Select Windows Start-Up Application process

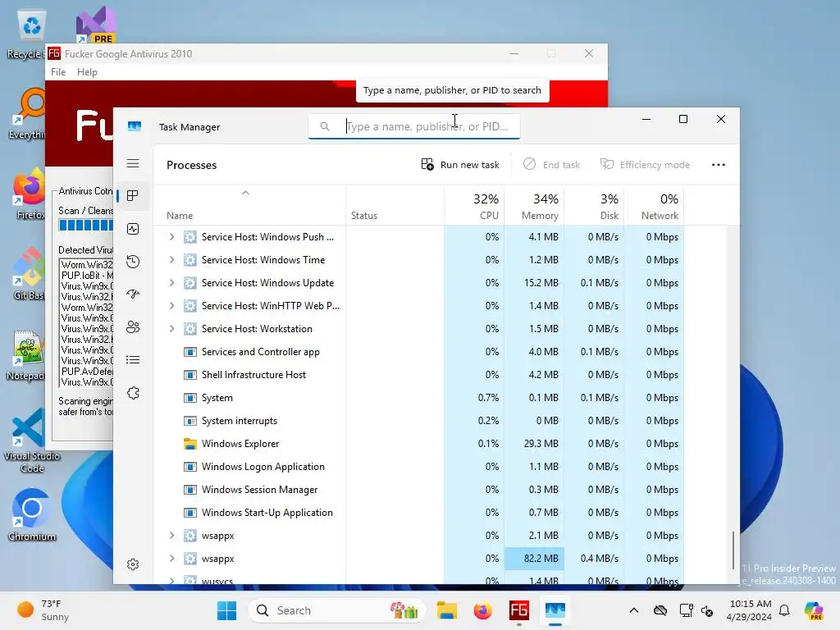pyautogui.click(x=419, y=513)
